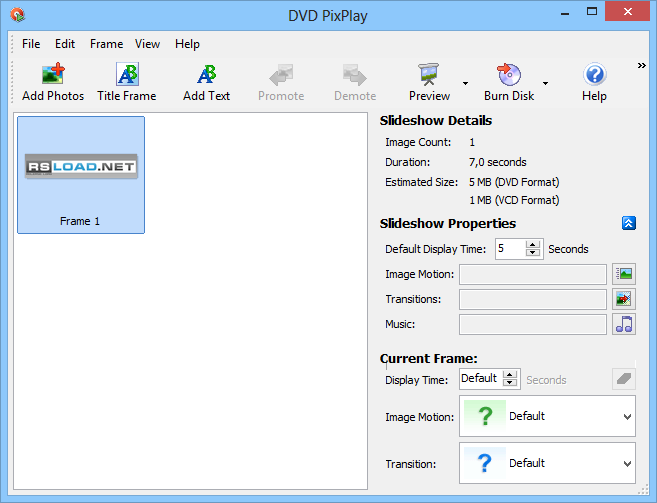Image resolution: width=657 pixels, height=503 pixels.
Task: Open the Frame menu
Action: coord(106,44)
